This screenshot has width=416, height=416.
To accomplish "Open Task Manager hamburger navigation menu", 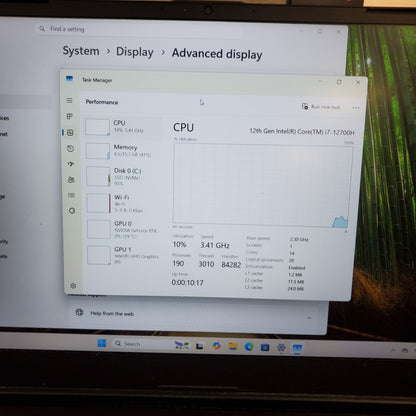I will (x=69, y=100).
